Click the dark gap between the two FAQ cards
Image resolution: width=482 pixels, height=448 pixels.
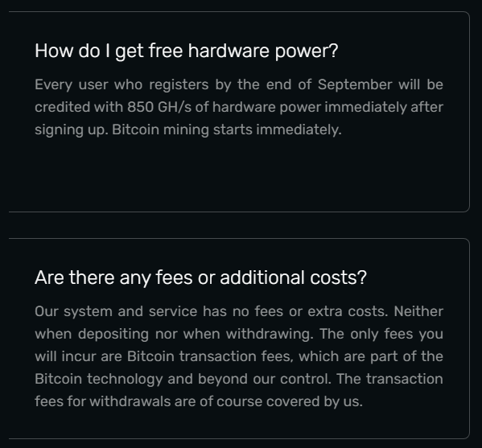[x=239, y=225]
